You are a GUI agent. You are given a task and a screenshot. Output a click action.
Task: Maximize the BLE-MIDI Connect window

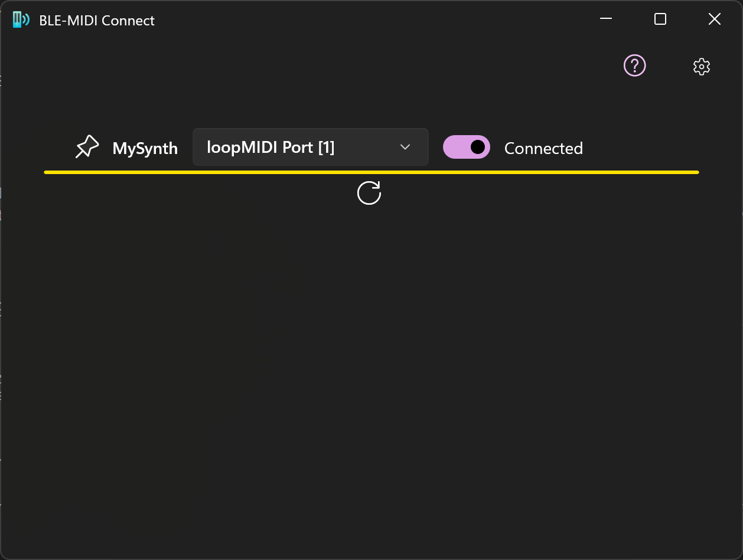point(660,19)
